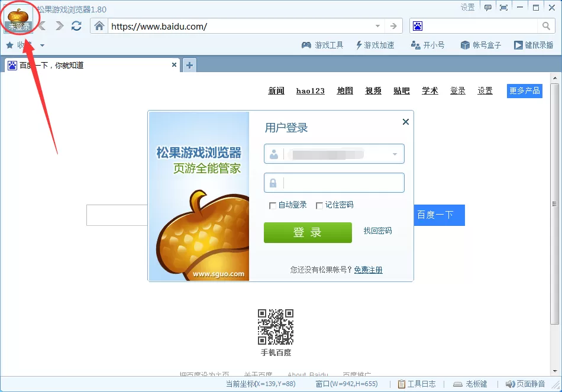This screenshot has width=562, height=392.
Task: Click the vertical scrollbar down arrow
Action: [555, 371]
